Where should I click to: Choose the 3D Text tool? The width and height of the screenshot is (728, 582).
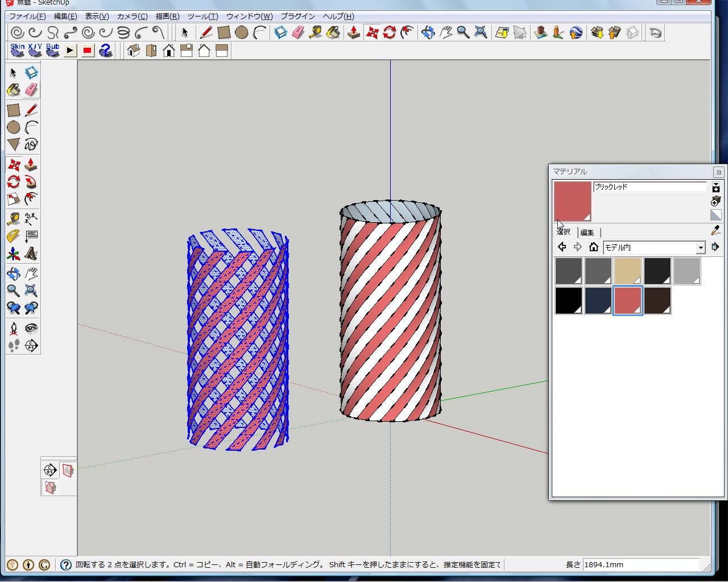[31, 253]
